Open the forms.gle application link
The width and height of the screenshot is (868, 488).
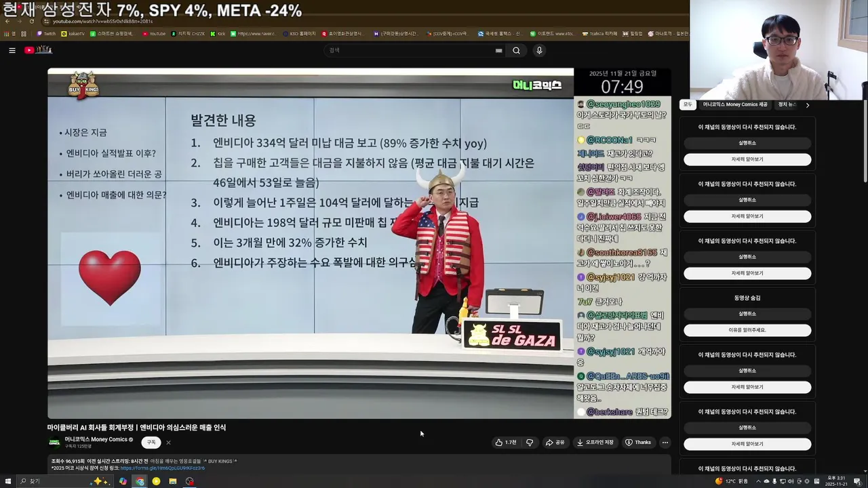click(162, 468)
